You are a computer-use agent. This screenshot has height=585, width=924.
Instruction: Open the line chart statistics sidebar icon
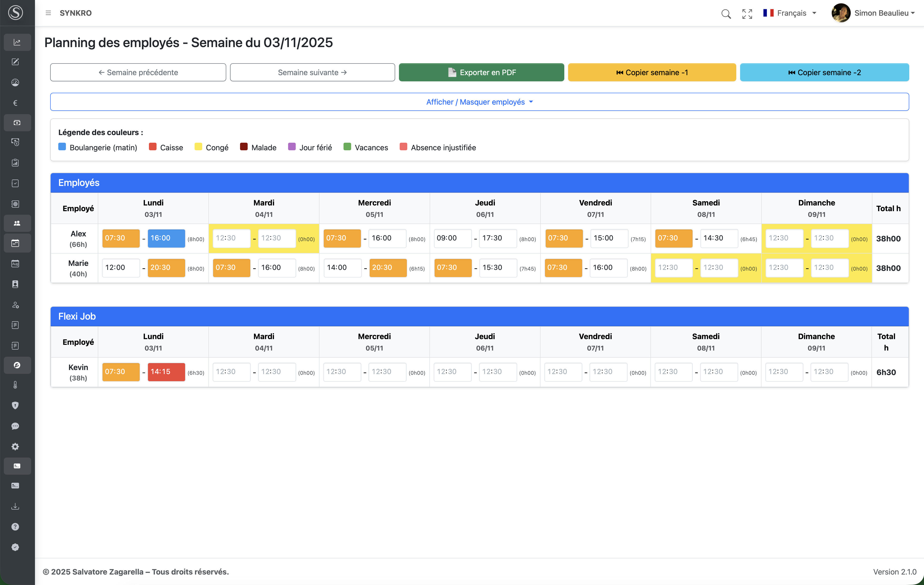pos(17,42)
